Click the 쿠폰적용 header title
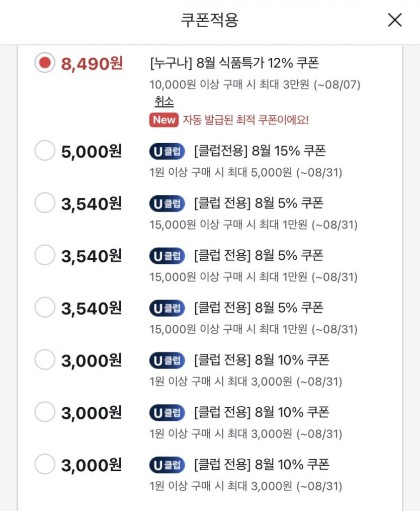Viewport: 420px width, 511px height. [x=209, y=20]
